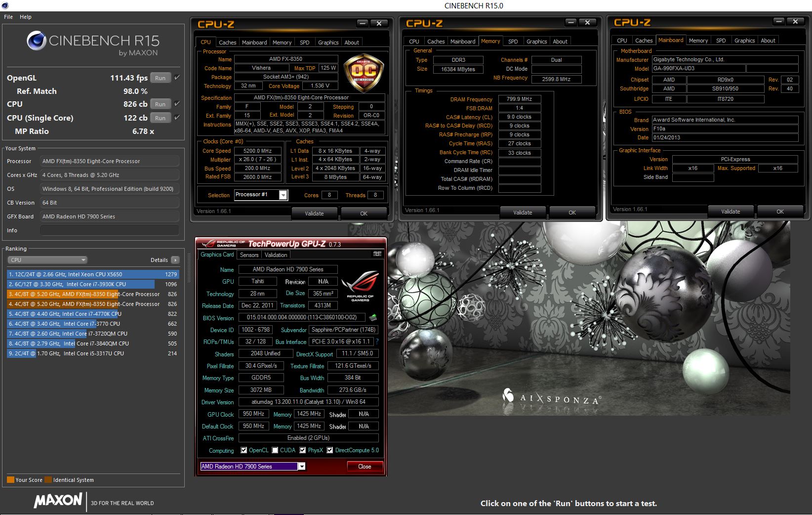The image size is (812, 515).
Task: Click the Your Score orange legend swatch
Action: [x=10, y=479]
